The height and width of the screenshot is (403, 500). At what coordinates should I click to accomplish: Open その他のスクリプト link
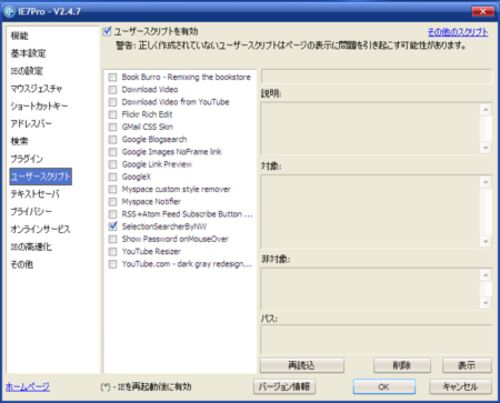[458, 32]
